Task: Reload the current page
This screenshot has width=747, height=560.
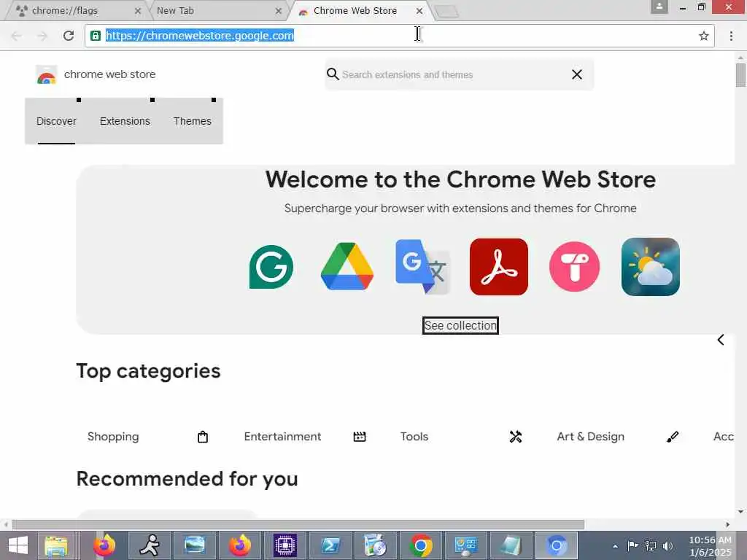Action: coord(69,36)
